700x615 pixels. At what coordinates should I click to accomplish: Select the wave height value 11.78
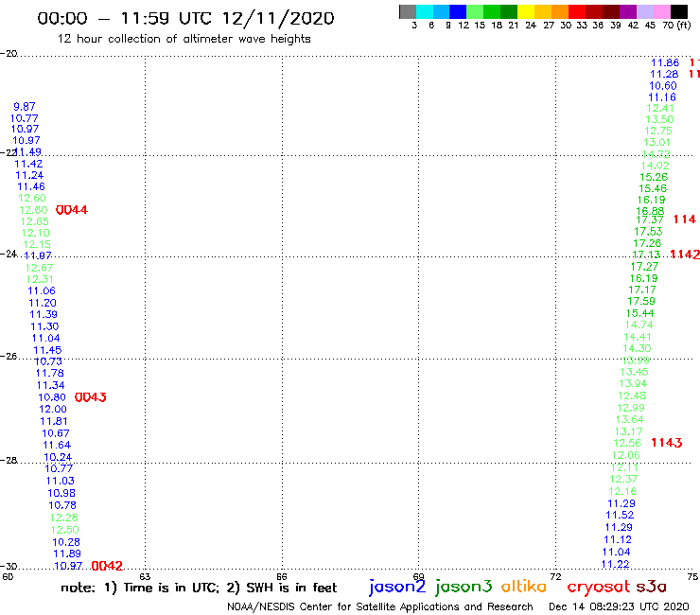[x=49, y=374]
